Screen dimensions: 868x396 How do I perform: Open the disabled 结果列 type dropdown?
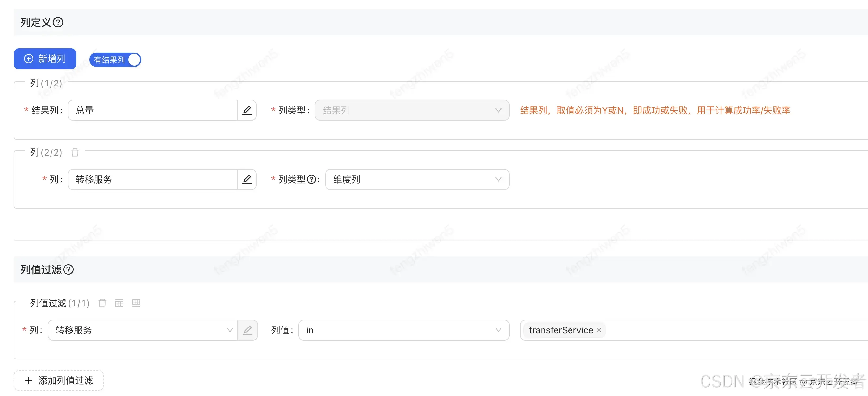click(x=412, y=110)
